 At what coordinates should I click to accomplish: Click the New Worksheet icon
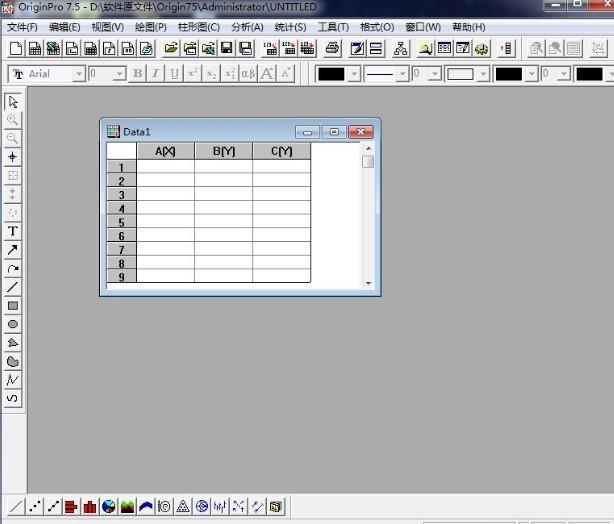click(x=35, y=49)
